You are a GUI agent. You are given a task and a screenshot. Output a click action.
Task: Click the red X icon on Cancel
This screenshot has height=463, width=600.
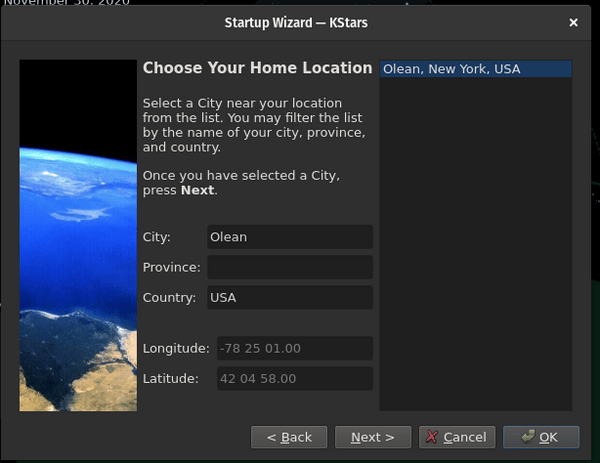coord(430,437)
